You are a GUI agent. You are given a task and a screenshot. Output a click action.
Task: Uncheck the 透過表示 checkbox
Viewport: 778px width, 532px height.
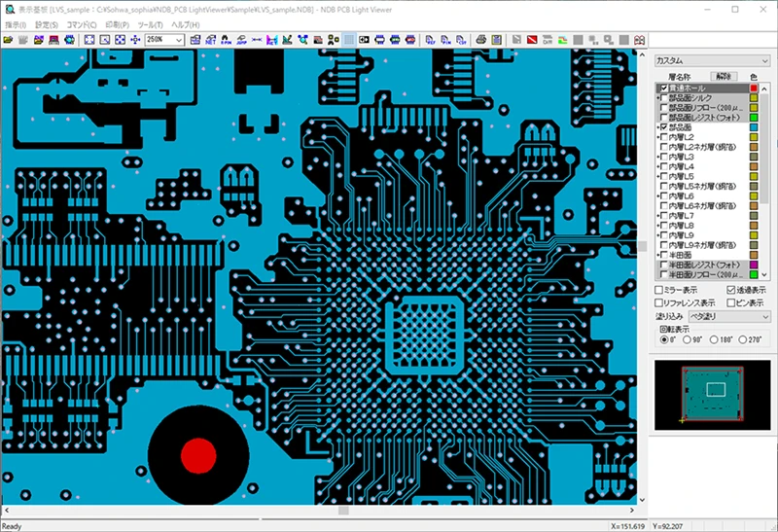tap(732, 290)
